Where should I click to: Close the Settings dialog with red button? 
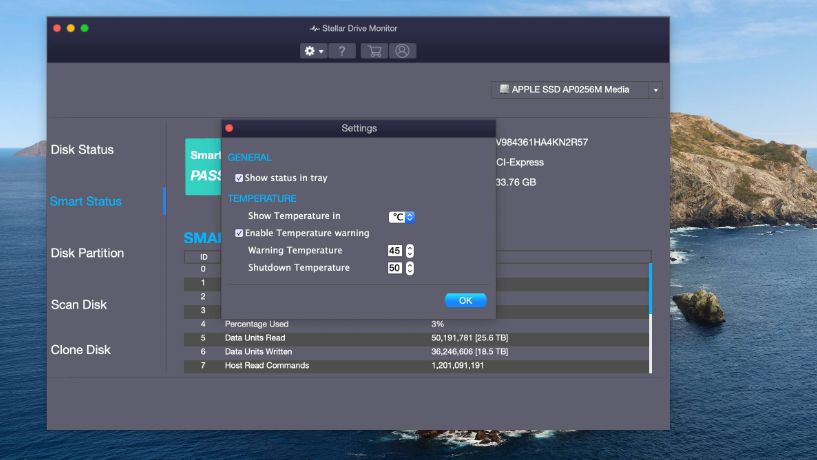click(229, 128)
